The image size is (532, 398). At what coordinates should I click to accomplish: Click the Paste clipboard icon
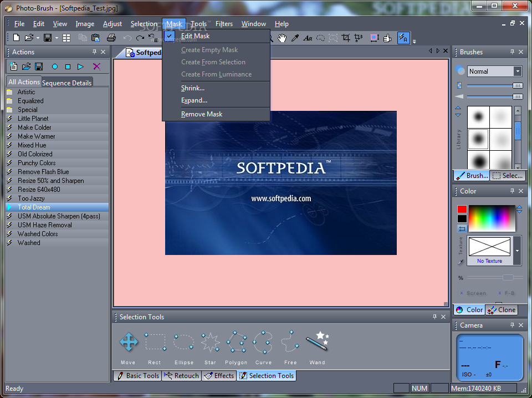pyautogui.click(x=96, y=38)
